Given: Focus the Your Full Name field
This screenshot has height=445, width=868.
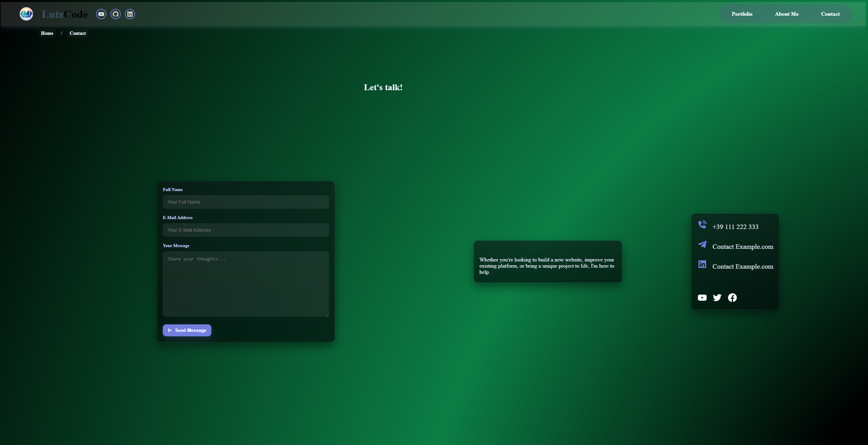Looking at the screenshot, I should tap(246, 202).
